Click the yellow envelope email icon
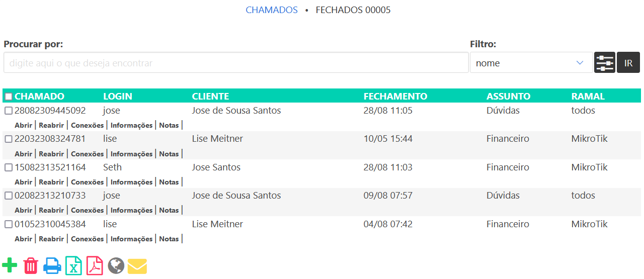 coord(137,266)
